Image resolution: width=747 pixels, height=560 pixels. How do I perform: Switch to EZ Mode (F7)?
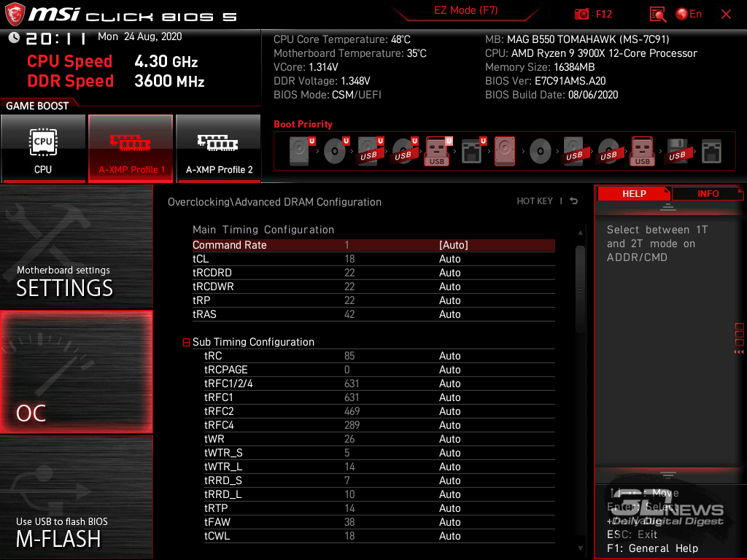click(x=465, y=10)
